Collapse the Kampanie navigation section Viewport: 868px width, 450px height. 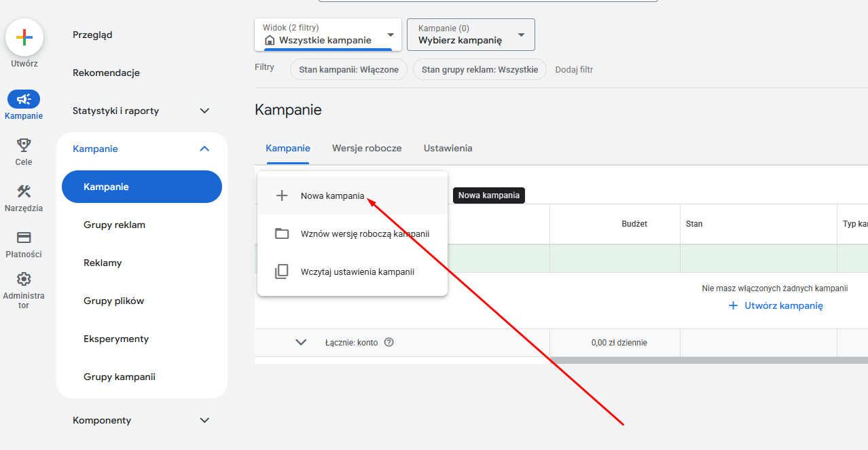pos(204,149)
